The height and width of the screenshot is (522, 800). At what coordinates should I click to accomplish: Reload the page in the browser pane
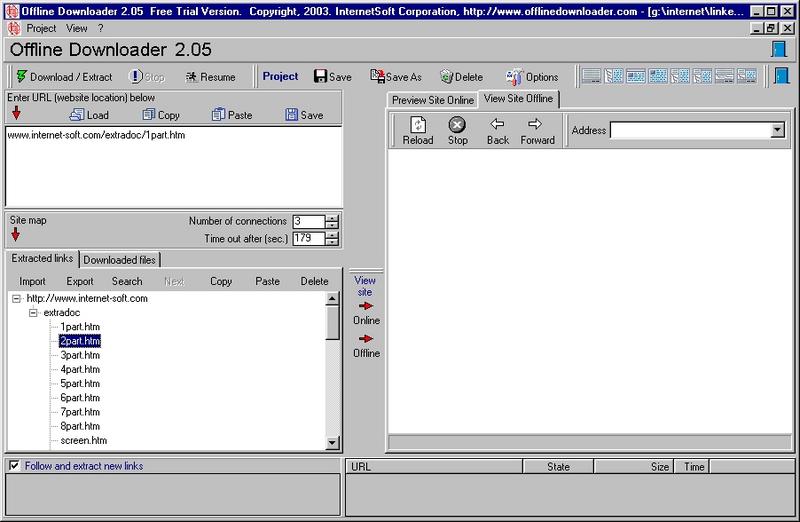[418, 131]
